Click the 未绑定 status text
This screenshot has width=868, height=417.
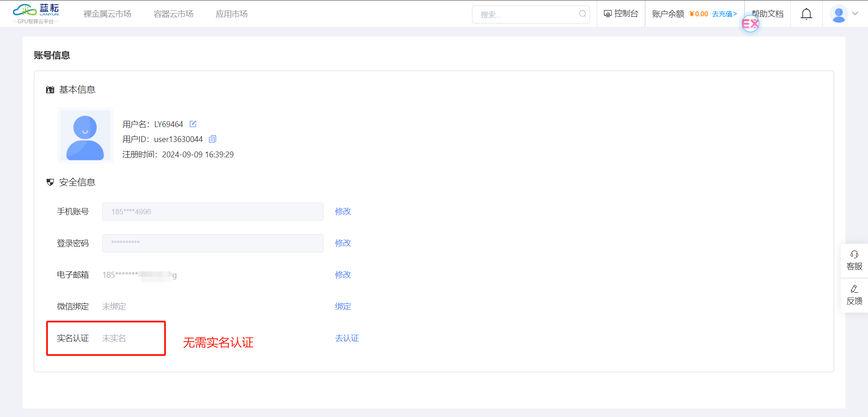click(114, 306)
